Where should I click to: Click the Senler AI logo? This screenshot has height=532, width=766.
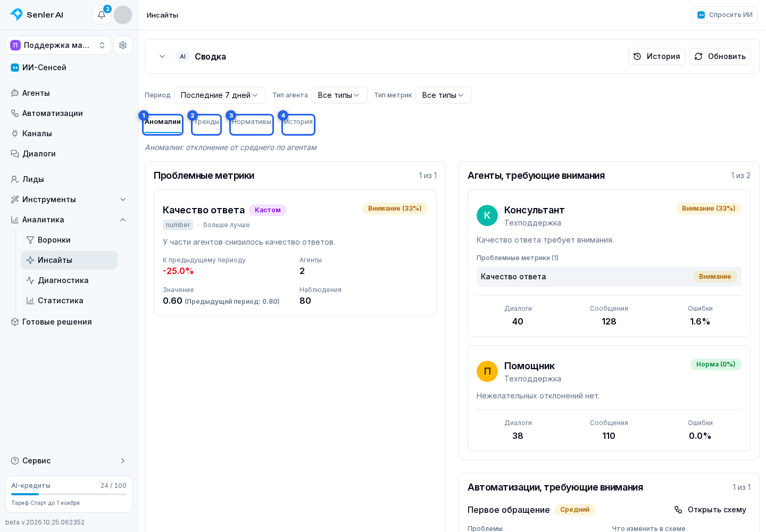click(36, 15)
